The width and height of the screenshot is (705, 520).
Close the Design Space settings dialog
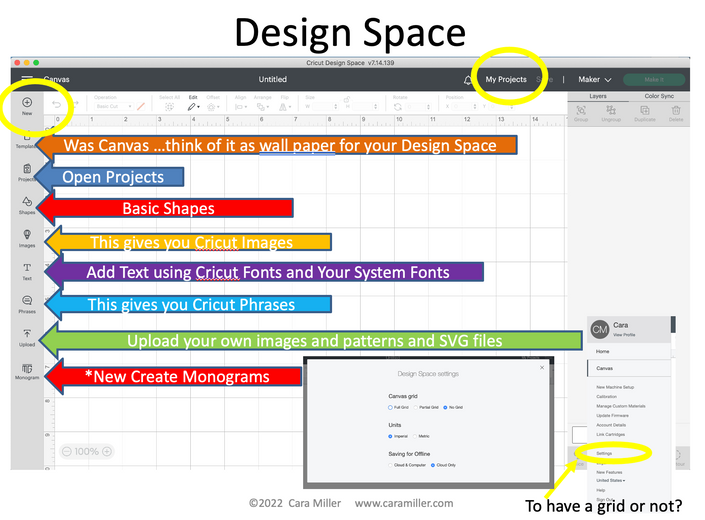tap(542, 368)
